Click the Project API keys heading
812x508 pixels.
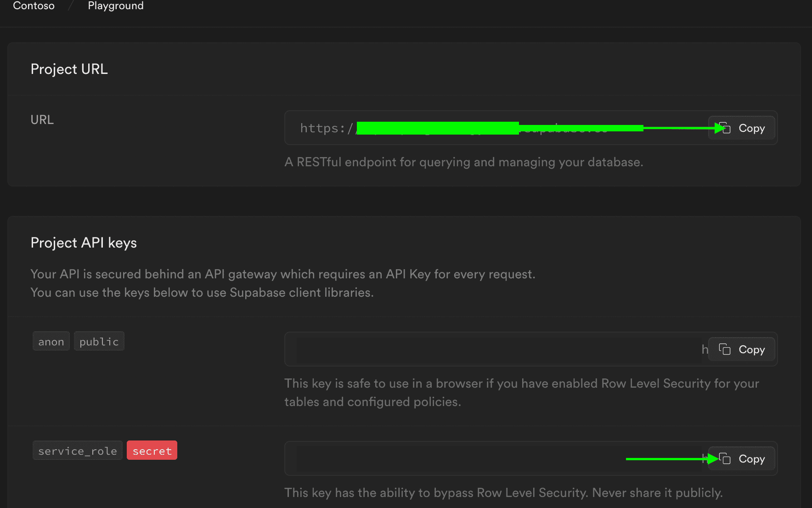pyautogui.click(x=84, y=243)
